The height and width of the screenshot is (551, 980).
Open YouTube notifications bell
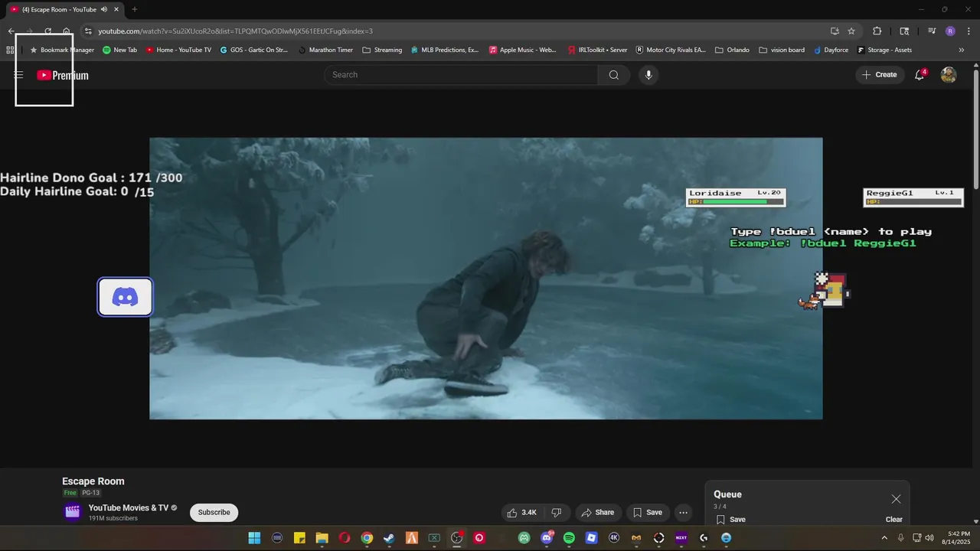coord(920,75)
